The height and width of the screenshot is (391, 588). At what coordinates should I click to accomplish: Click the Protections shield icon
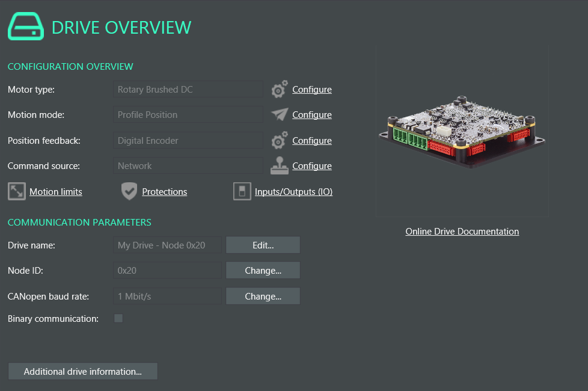pyautogui.click(x=129, y=192)
